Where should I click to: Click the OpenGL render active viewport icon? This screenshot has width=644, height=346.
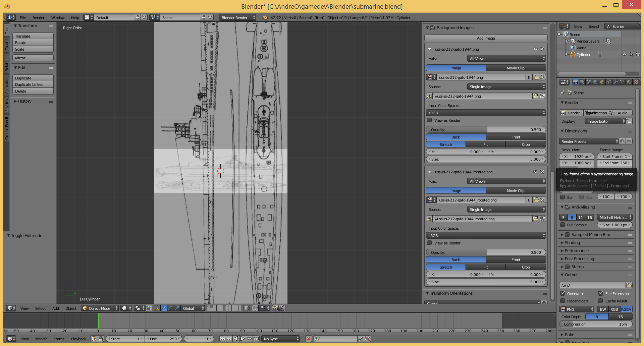[x=275, y=308]
